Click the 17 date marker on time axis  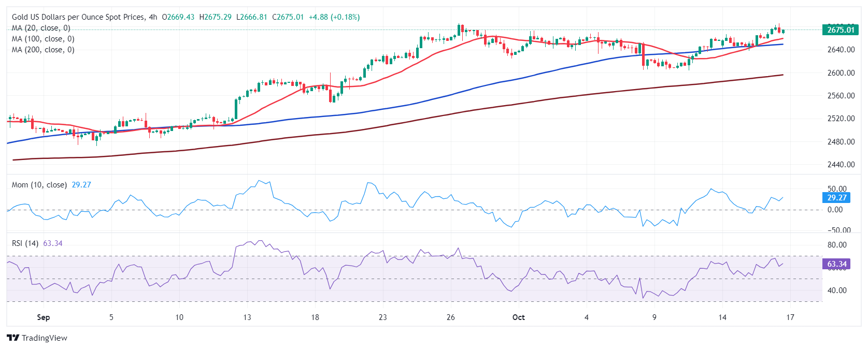[790, 317]
